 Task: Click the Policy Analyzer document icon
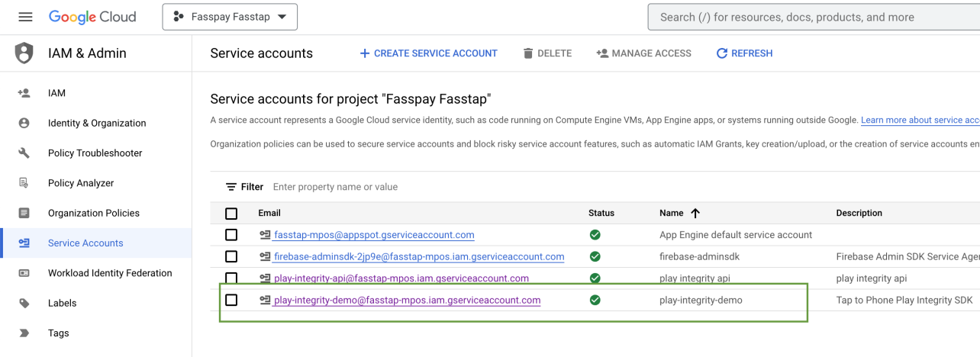24,183
